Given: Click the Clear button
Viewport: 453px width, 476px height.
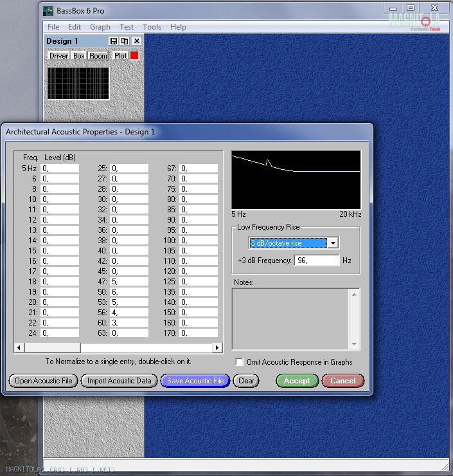Looking at the screenshot, I should click(246, 381).
